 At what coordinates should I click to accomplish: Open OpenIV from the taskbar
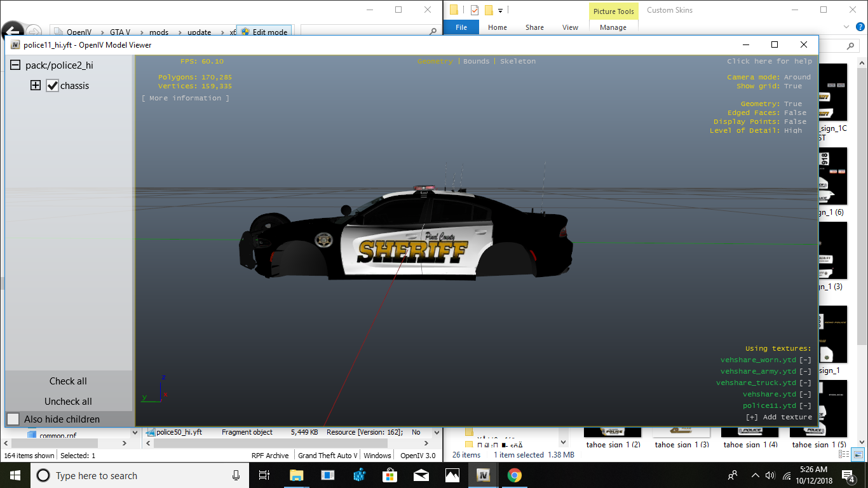tap(483, 475)
